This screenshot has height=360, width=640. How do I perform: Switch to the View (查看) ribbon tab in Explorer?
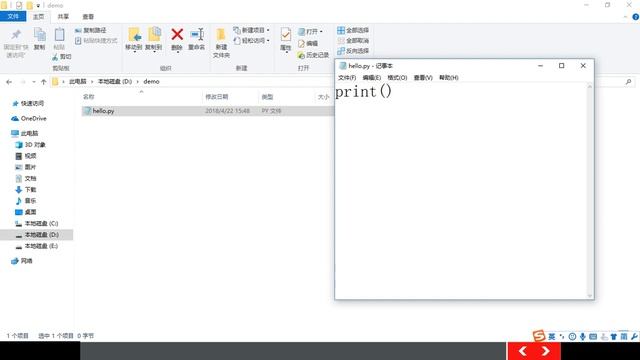coord(88,16)
